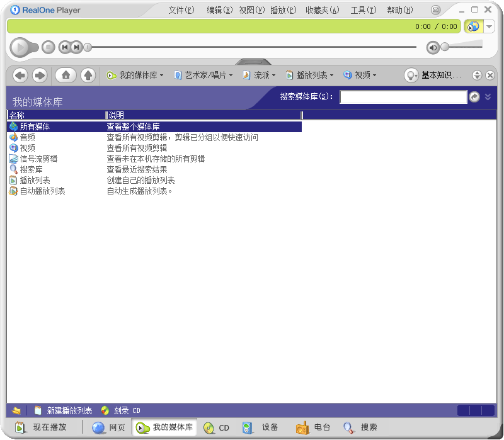The image size is (504, 440).
Task: Open the 编辑(E) menu
Action: [219, 10]
